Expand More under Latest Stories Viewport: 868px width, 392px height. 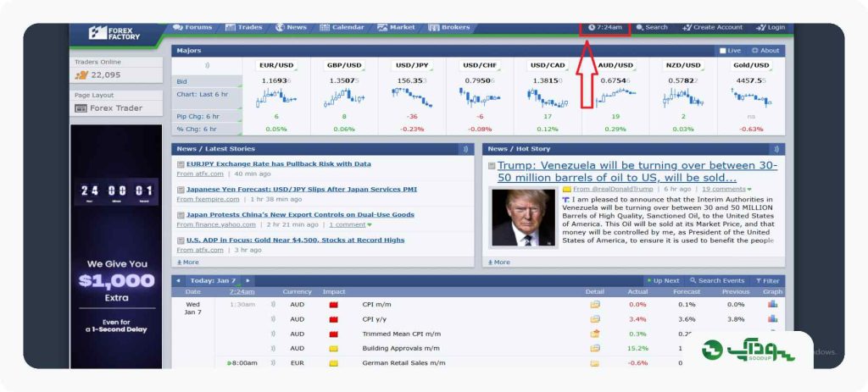187,262
